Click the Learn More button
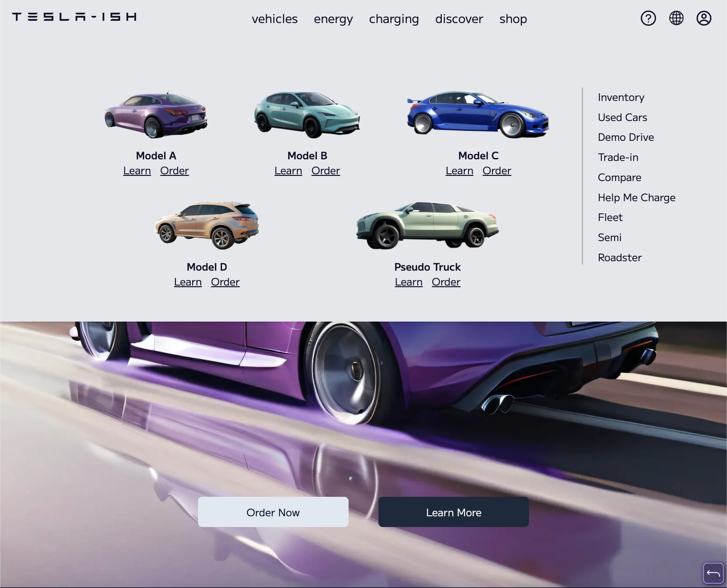This screenshot has height=588, width=727. click(453, 512)
